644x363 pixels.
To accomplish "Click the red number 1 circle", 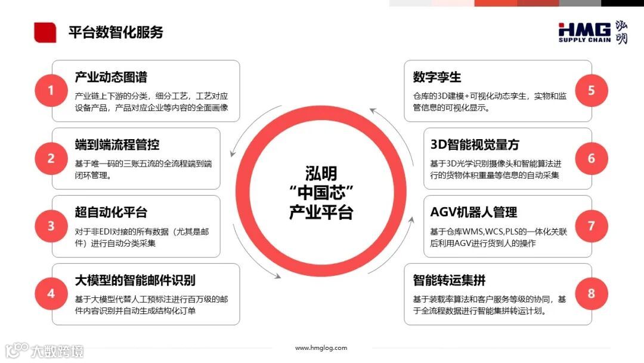I will tap(51, 90).
